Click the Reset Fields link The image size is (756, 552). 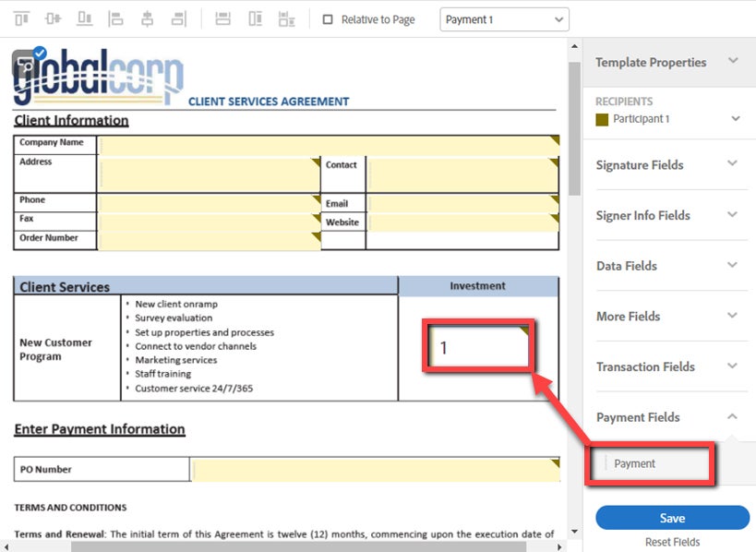(672, 542)
